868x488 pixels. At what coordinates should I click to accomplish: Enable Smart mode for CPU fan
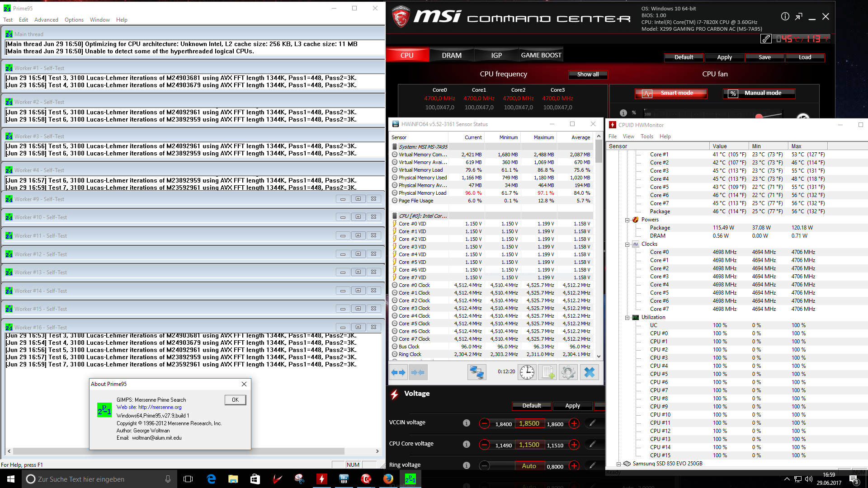click(671, 93)
